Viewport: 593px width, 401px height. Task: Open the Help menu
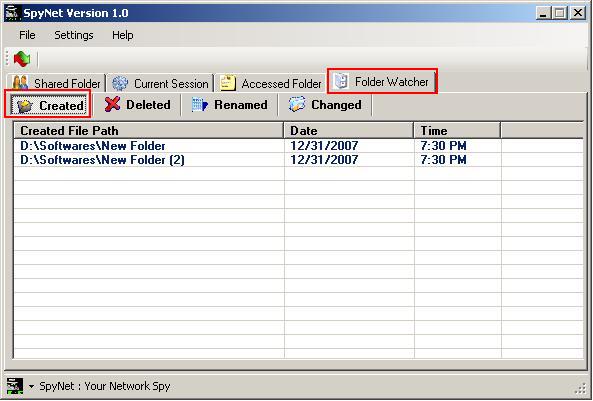click(123, 35)
